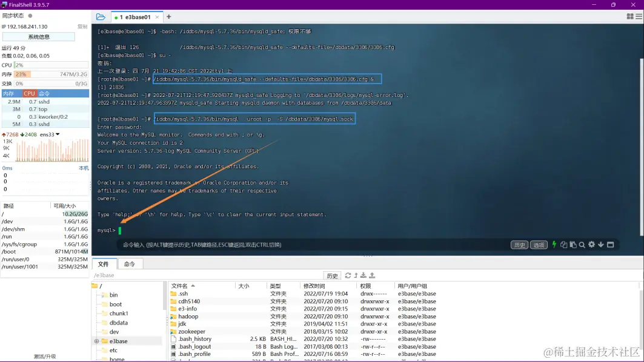
Task: Click the kworker/0:2 process row
Action: coord(45,117)
